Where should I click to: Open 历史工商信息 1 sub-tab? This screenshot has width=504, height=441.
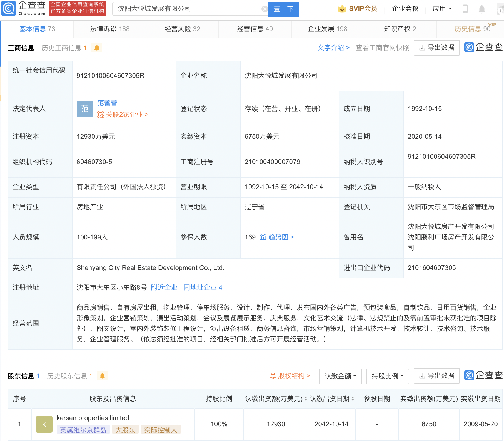[x=64, y=48]
